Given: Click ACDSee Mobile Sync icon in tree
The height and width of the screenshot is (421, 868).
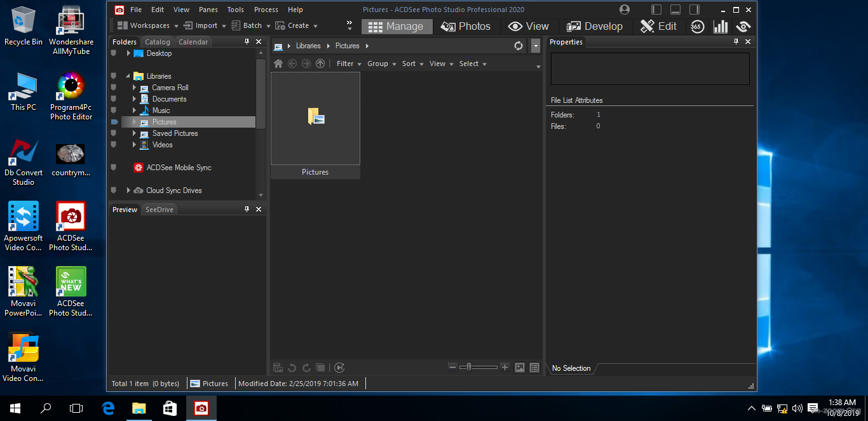Looking at the screenshot, I should [138, 168].
